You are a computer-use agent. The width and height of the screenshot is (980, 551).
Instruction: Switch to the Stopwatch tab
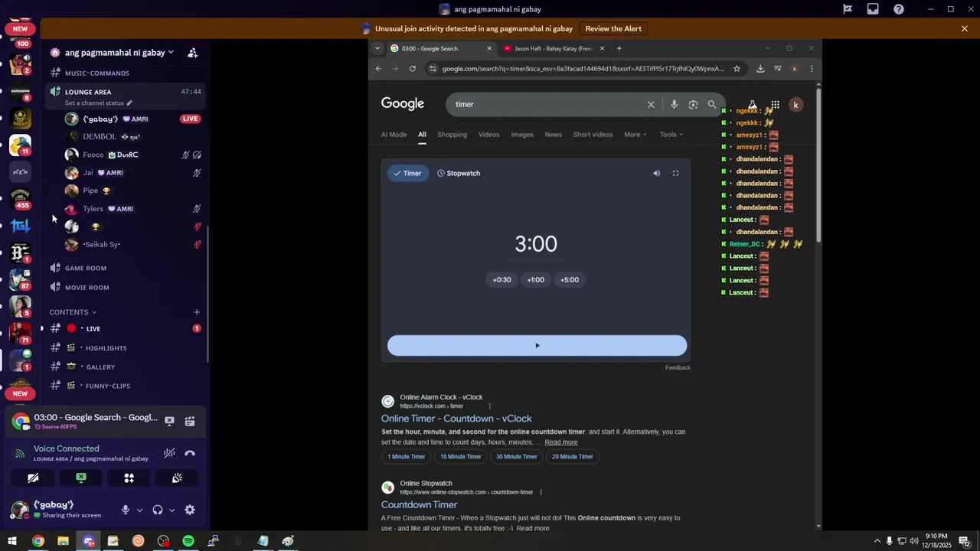pos(459,173)
